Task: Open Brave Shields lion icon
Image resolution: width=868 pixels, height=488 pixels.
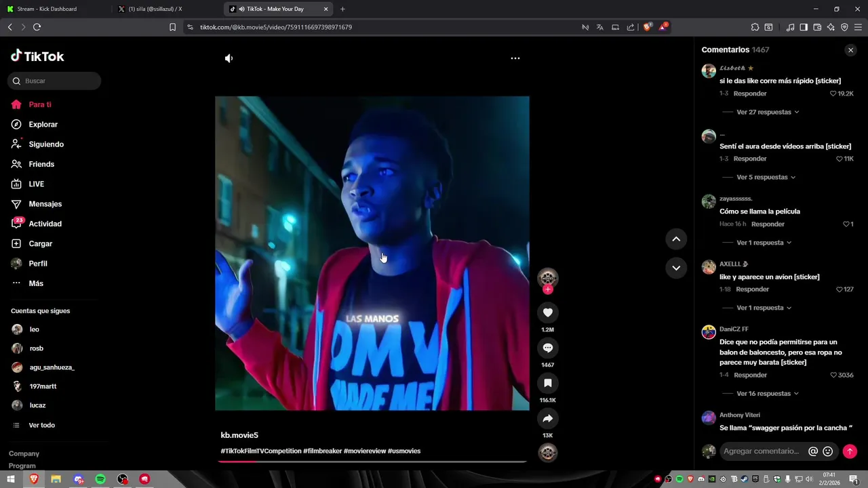Action: 647,27
